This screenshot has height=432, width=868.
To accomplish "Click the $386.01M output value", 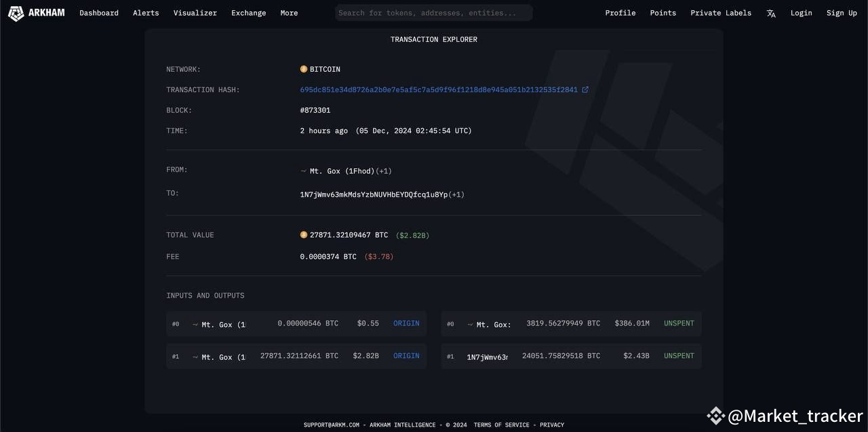I will 632,323.
